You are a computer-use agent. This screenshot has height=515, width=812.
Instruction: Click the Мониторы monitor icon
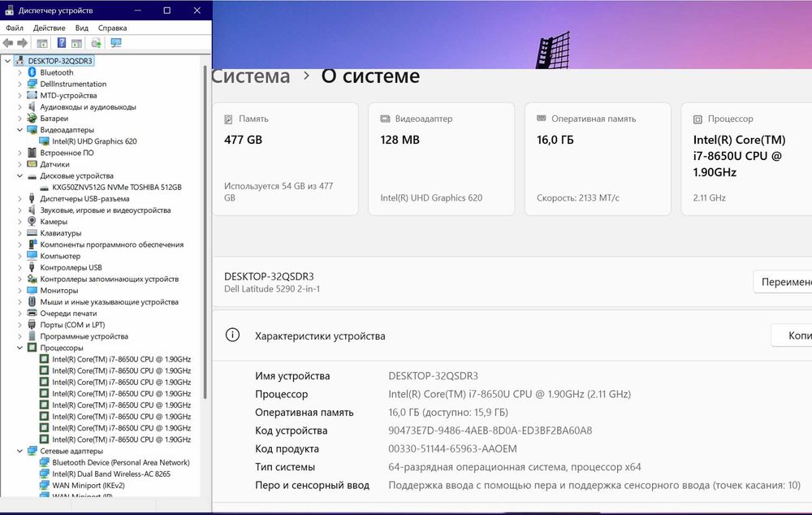pos(32,290)
